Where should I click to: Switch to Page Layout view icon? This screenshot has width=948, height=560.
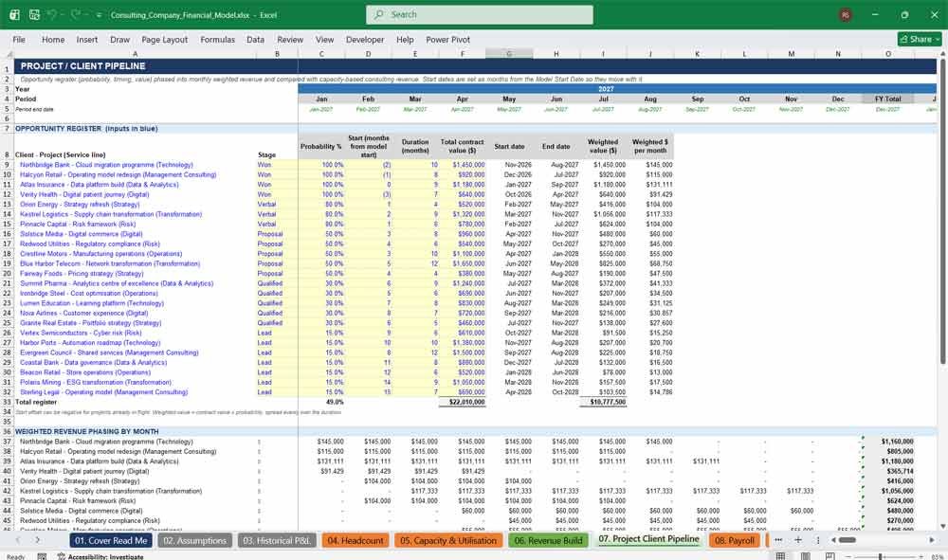click(805, 556)
